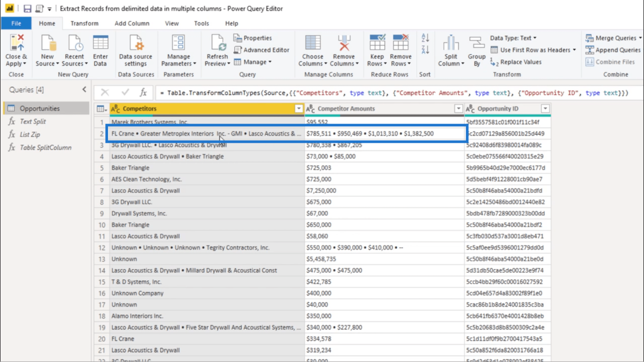This screenshot has width=644, height=362.
Task: Open the File tab
Action: click(16, 23)
